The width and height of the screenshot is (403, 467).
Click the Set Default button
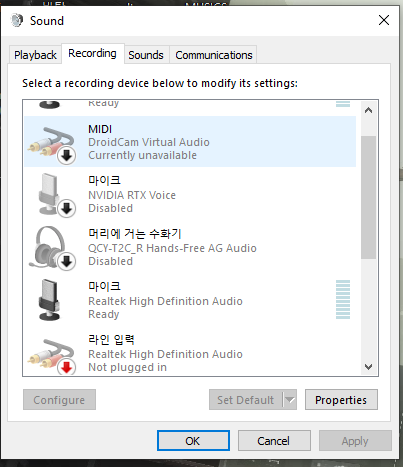pos(246,400)
